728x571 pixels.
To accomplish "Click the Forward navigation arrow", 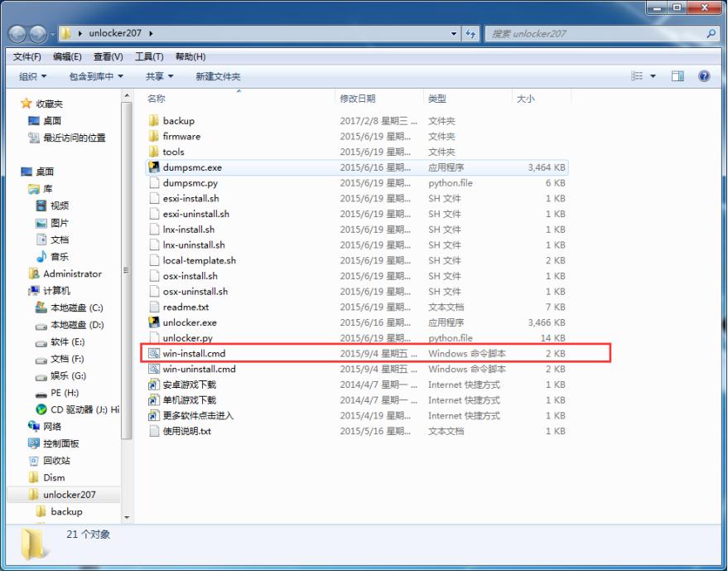I will (x=38, y=34).
